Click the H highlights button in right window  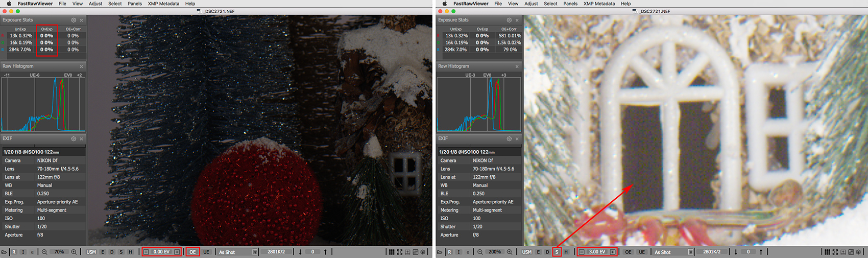click(566, 252)
